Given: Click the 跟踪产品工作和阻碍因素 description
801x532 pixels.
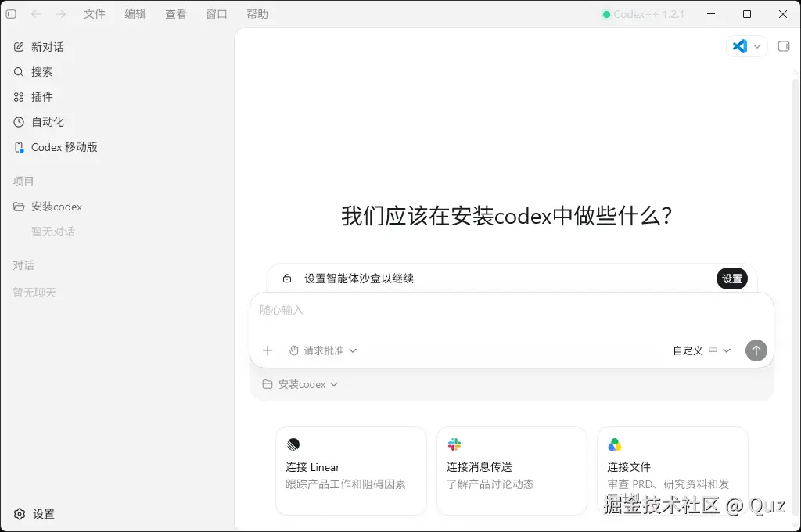Looking at the screenshot, I should 346,484.
